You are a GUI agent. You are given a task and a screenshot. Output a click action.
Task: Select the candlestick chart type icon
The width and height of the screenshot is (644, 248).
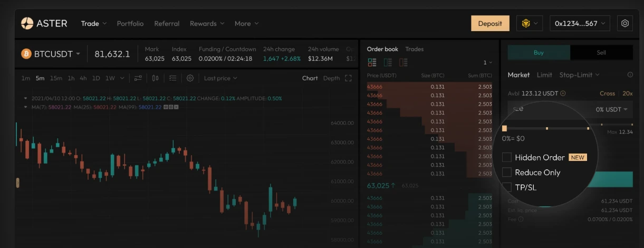[x=155, y=78]
